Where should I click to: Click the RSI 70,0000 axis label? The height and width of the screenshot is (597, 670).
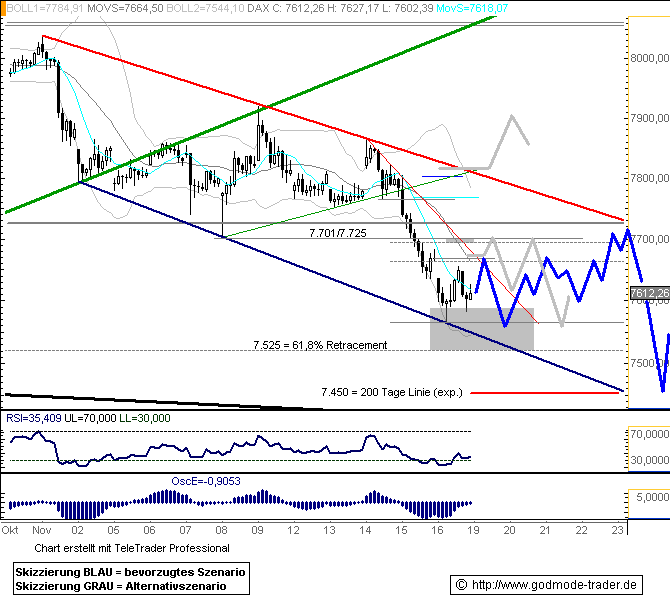650,434
